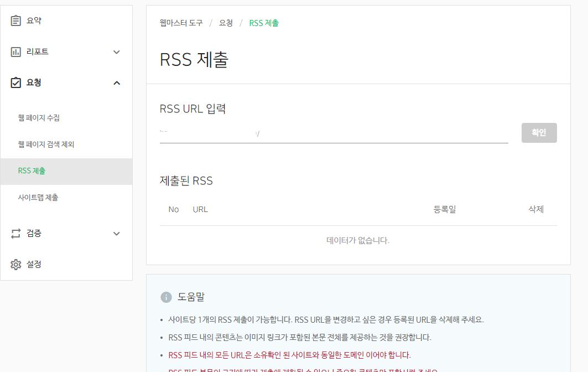The height and width of the screenshot is (372, 588).
Task: Click the 요청 checklist icon
Action: point(17,82)
